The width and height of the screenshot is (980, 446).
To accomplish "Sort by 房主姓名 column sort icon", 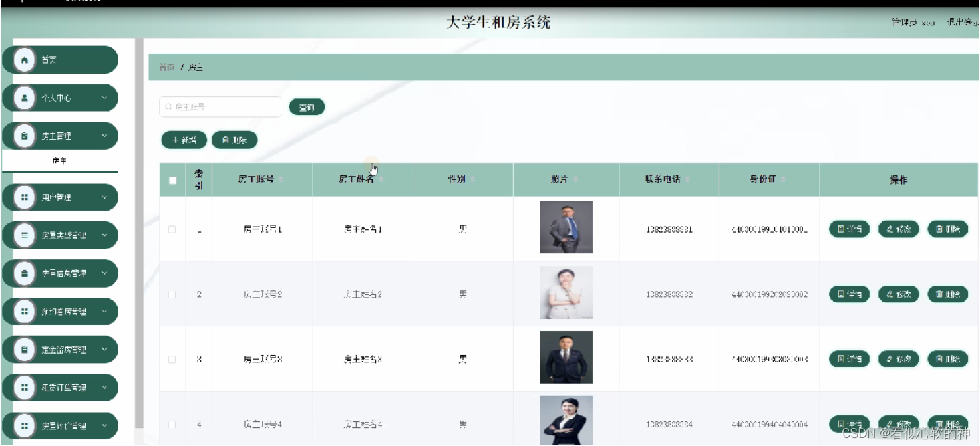I will (x=380, y=179).
